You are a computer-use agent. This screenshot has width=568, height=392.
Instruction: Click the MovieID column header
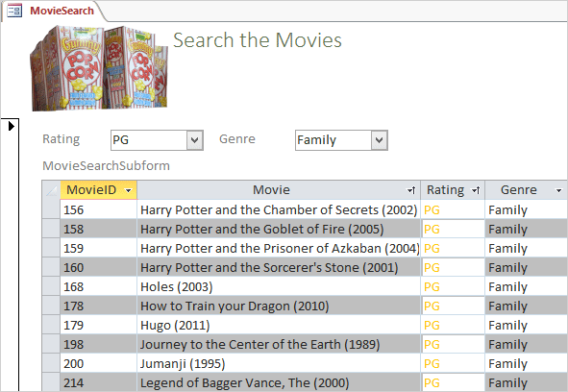pyautogui.click(x=99, y=190)
